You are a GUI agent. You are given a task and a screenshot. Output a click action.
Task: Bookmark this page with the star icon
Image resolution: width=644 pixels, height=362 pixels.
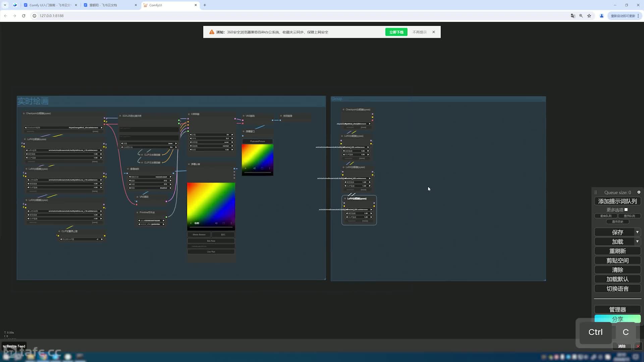click(589, 16)
